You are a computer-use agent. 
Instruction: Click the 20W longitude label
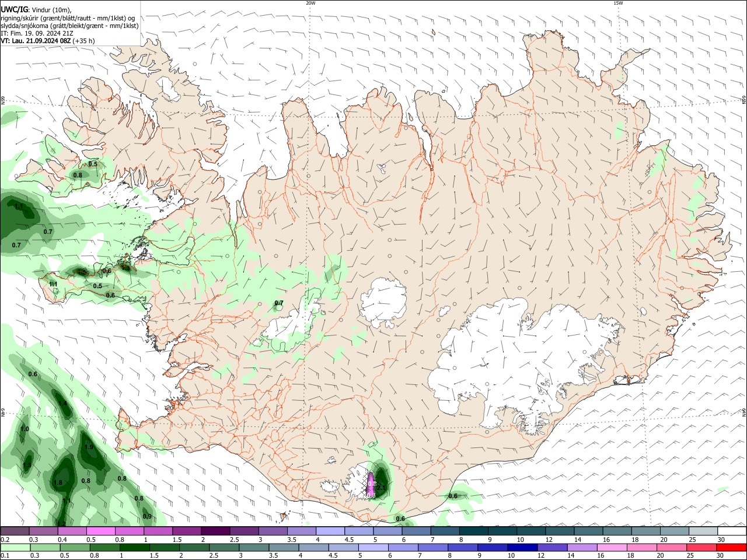tap(310, 3)
